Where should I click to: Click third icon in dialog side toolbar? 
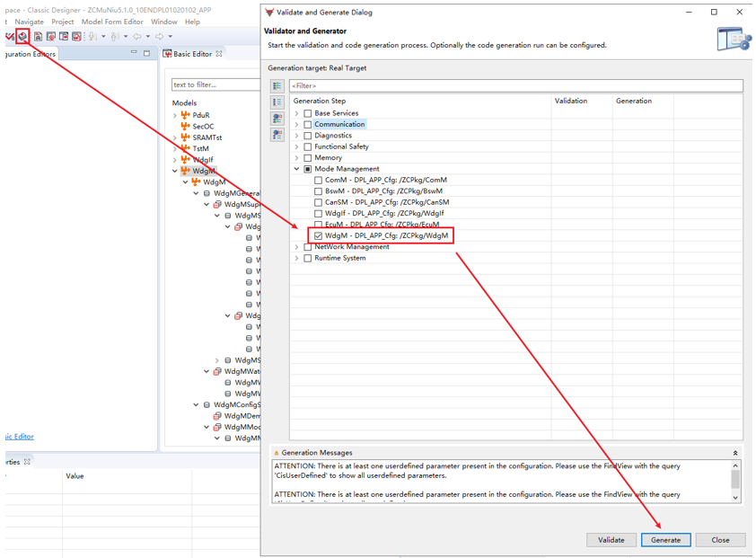[277, 119]
